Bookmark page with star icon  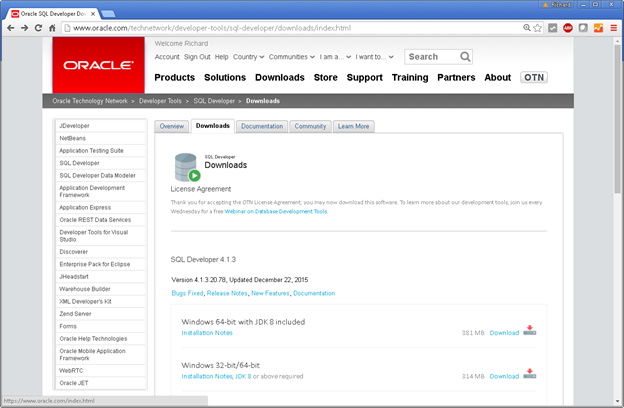point(537,28)
